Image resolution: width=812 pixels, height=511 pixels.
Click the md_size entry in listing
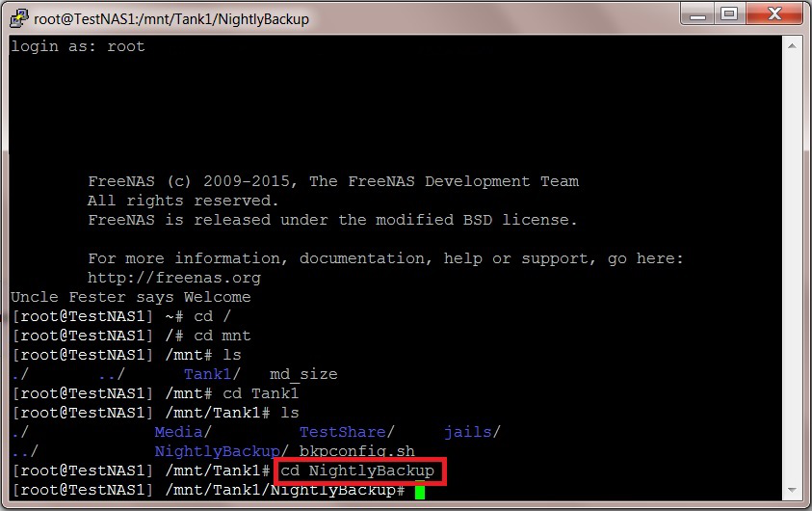coord(303,374)
